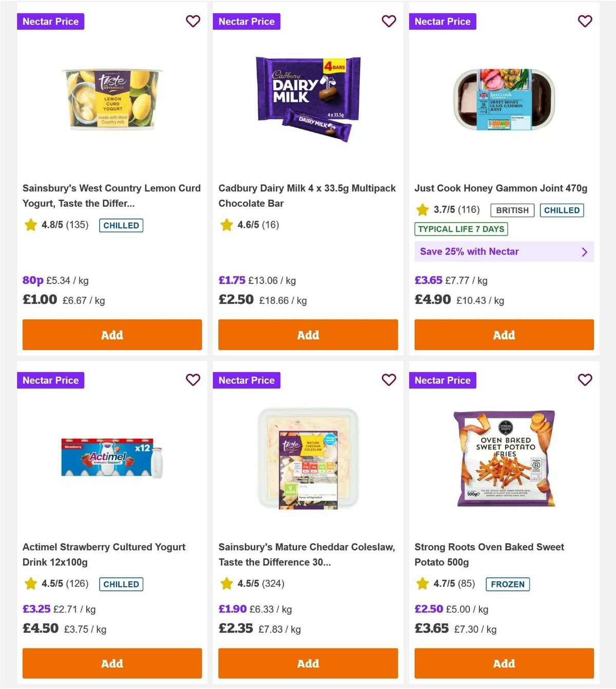Click star rating icon beside Actimel 4.5/5
Screen dimensions: 616x689
[30, 584]
